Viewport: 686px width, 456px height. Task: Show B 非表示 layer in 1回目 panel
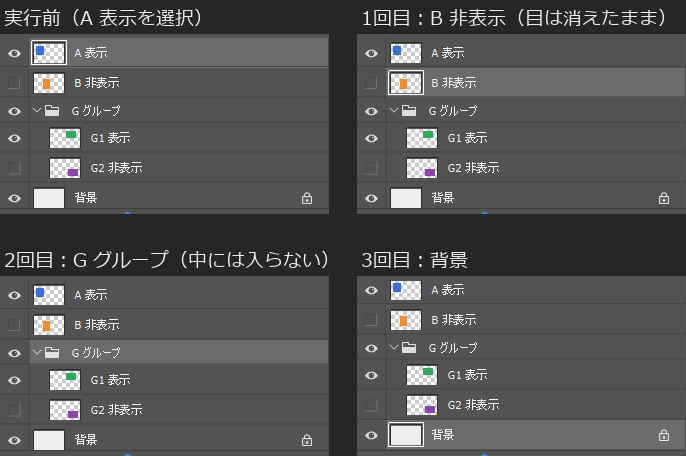(371, 83)
